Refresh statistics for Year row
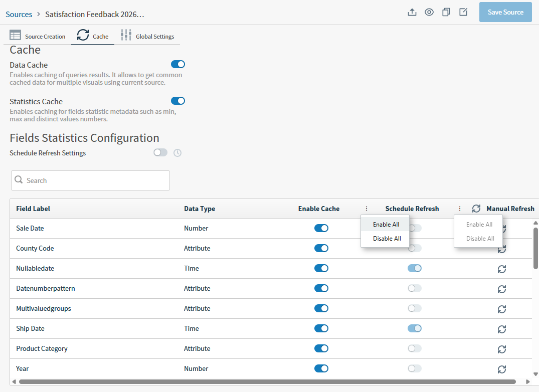Image resolution: width=539 pixels, height=392 pixels. [x=502, y=369]
